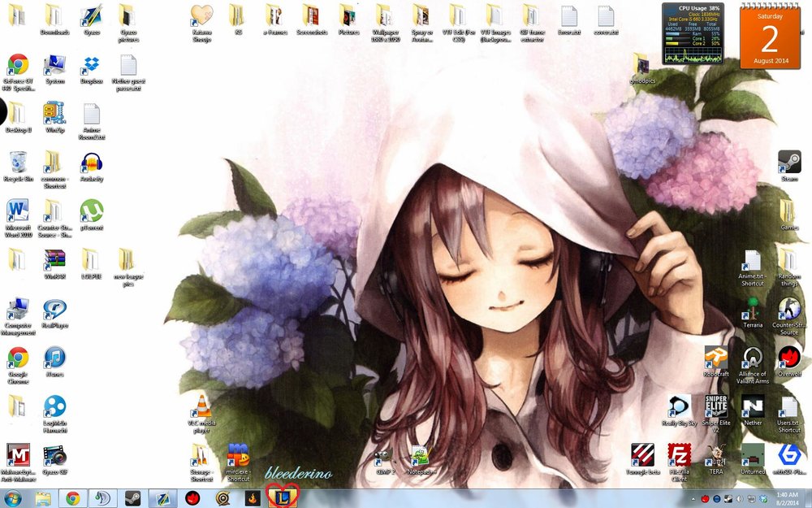The image size is (812, 508).
Task: Open Microsoft Word 2010 shortcut
Action: (x=18, y=219)
